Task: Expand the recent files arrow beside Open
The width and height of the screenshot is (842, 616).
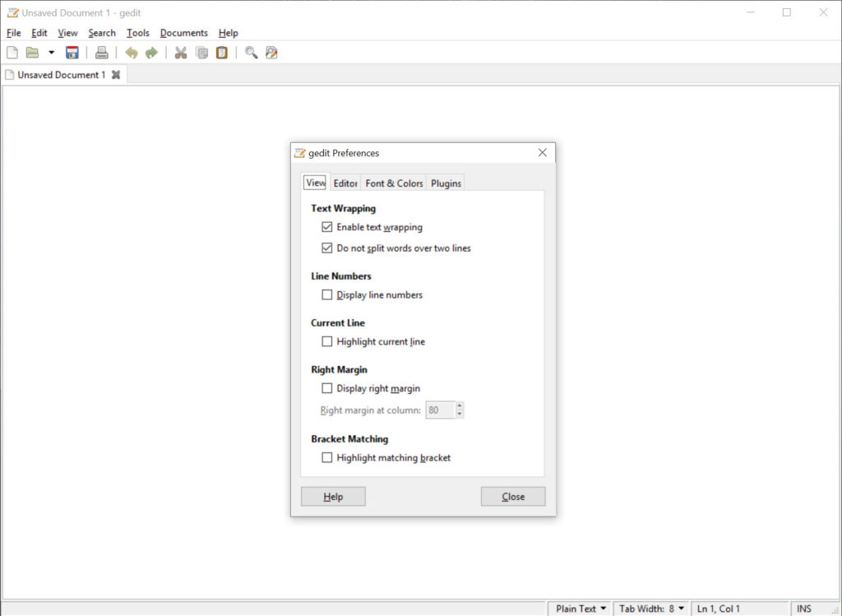Action: click(x=52, y=53)
